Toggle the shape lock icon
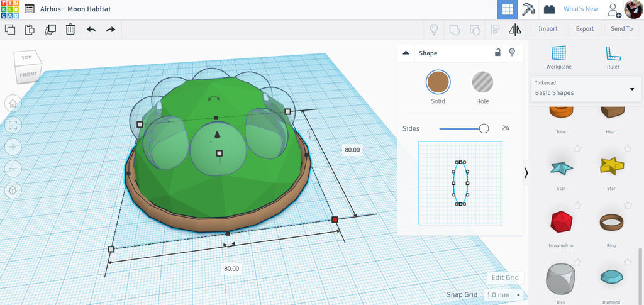Viewport: 644px width, 305px height. [497, 53]
